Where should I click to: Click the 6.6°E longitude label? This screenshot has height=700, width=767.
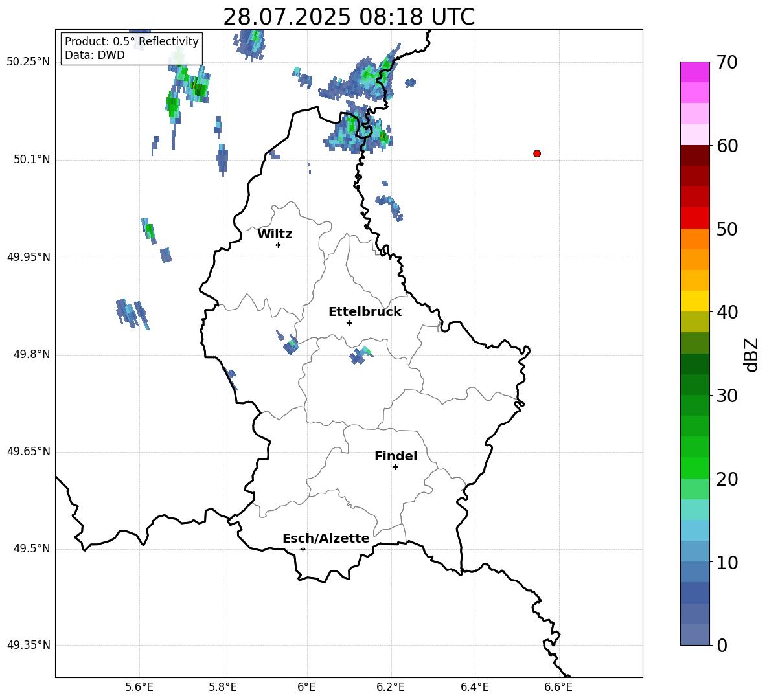tap(558, 687)
